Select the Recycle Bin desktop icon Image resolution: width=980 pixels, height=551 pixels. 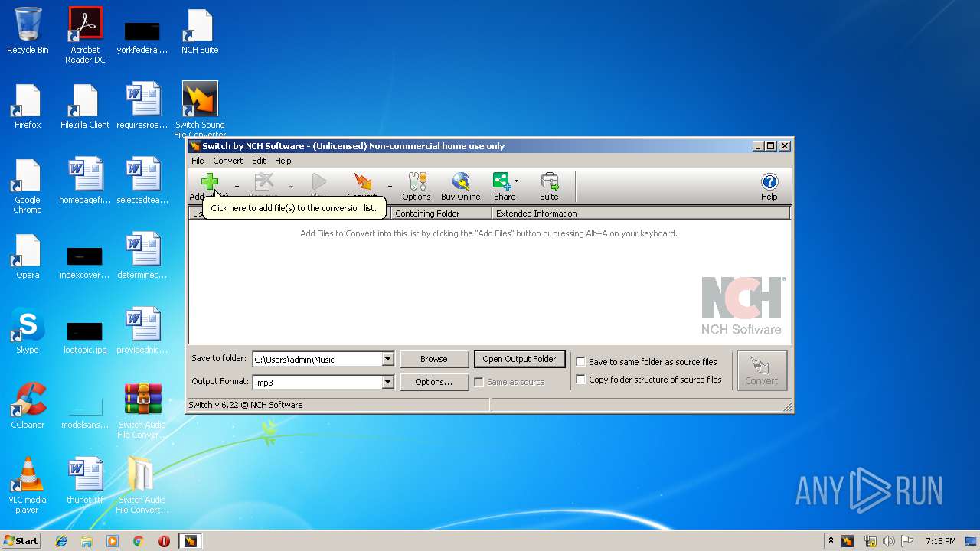click(x=28, y=31)
